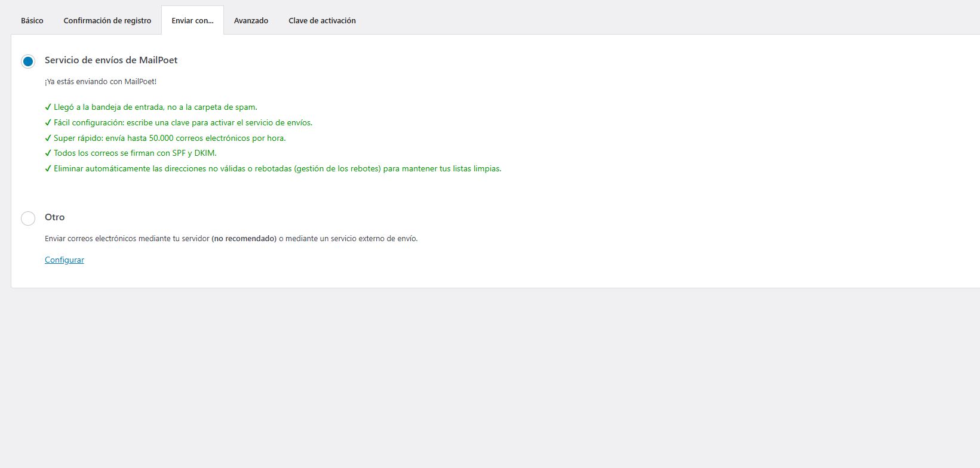Select Servicio de envíos de MailPoet radio
This screenshot has height=468, width=980.
coord(28,61)
